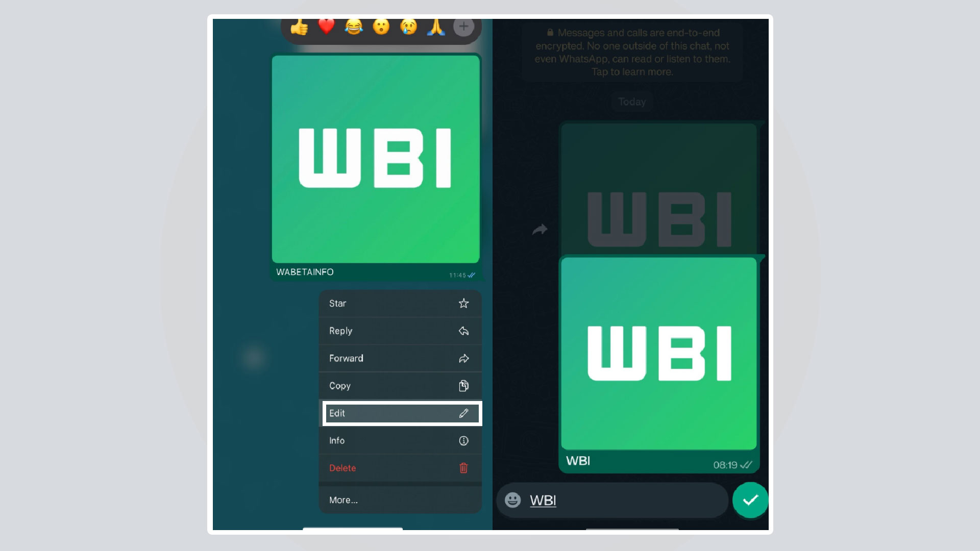Viewport: 980px width, 551px height.
Task: Click the Delete trash icon
Action: [464, 467]
